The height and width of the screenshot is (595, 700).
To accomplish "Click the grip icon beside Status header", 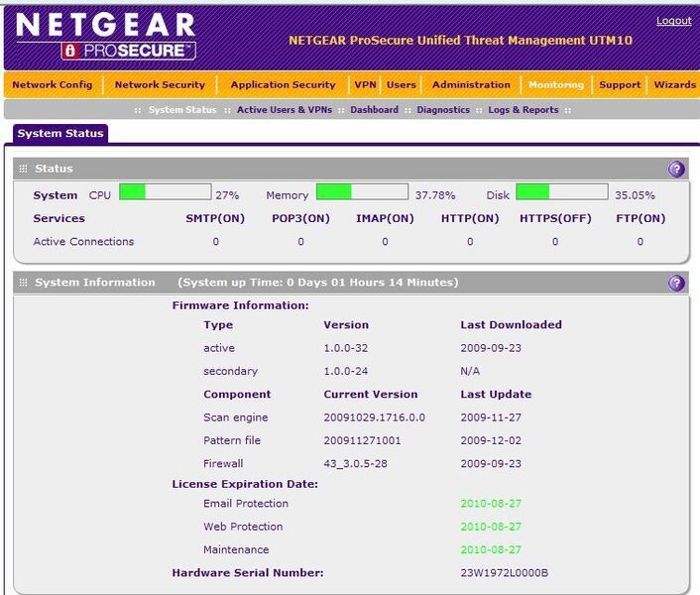I will [x=24, y=170].
